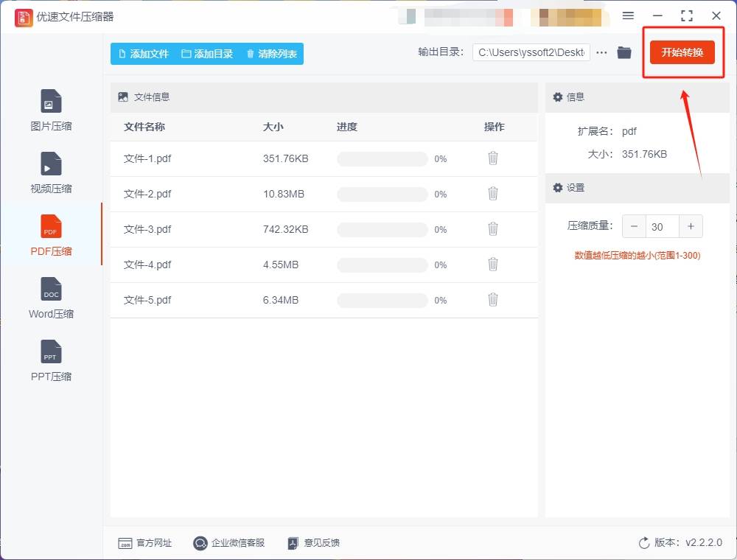Click the 信息 panel gear icon

[x=557, y=97]
